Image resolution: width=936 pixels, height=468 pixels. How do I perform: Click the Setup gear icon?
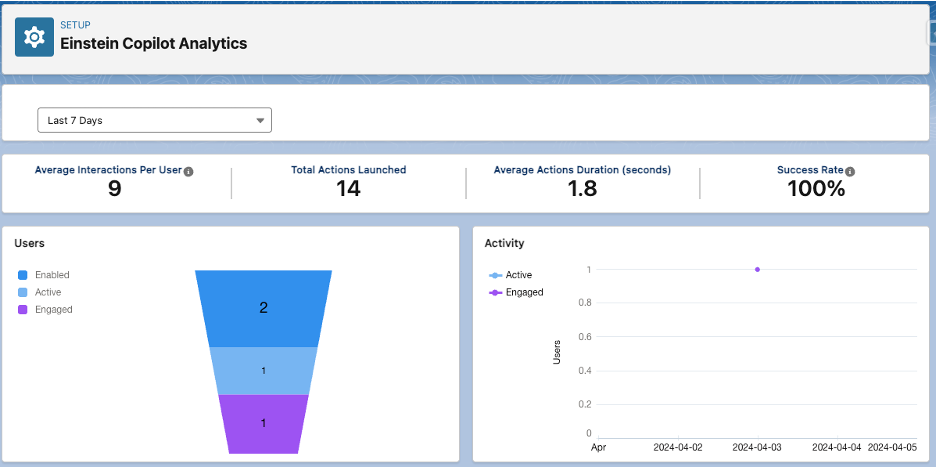coord(34,37)
